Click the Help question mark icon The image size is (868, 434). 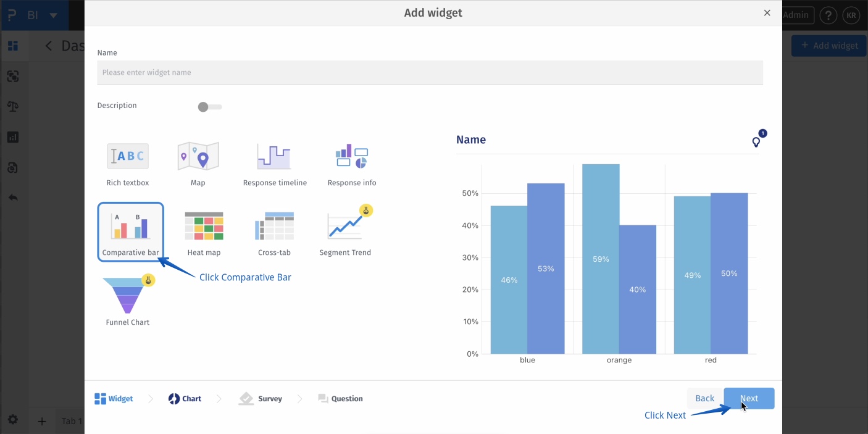pos(828,15)
